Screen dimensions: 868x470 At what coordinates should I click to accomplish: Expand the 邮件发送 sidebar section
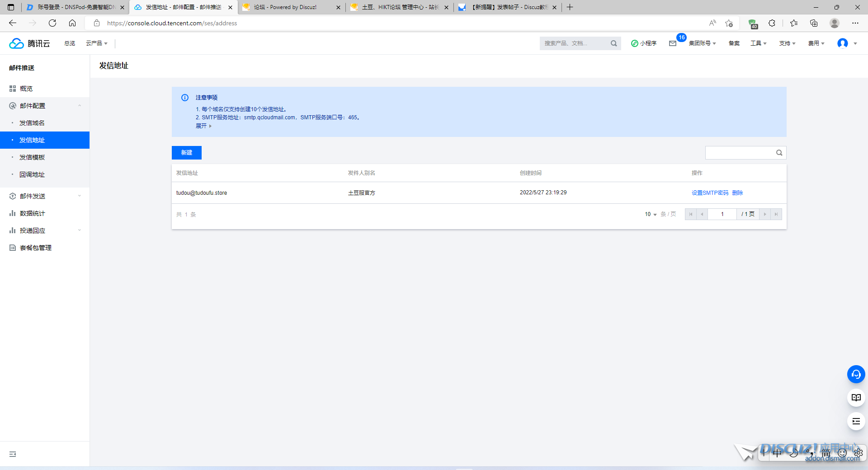pyautogui.click(x=45, y=196)
